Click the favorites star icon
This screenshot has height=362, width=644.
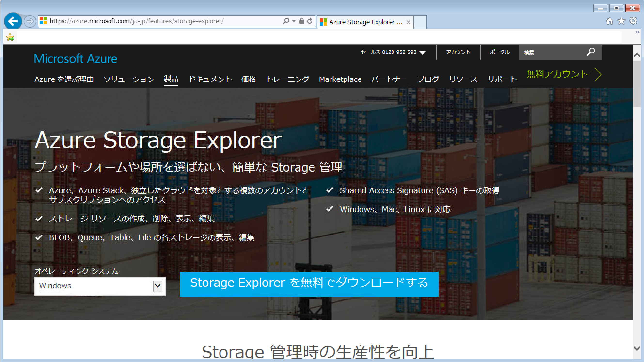pyautogui.click(x=621, y=21)
